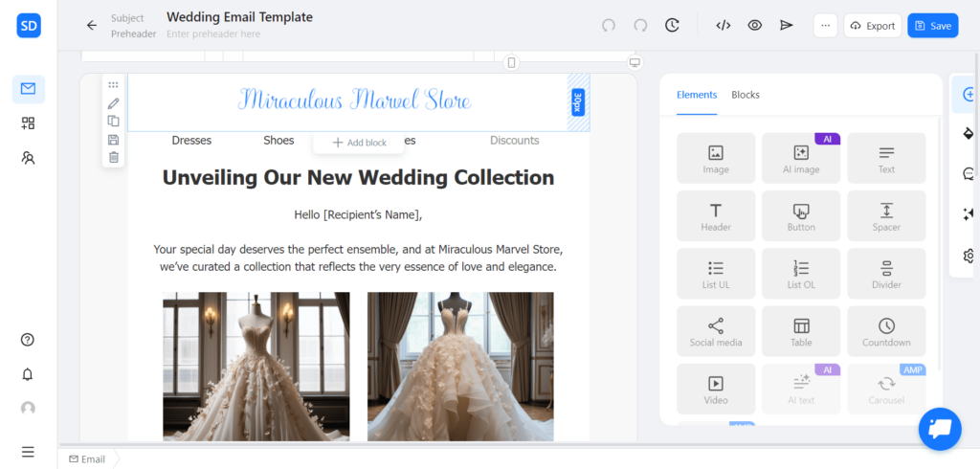This screenshot has height=469, width=980.
Task: Open the Email section envelope icon
Action: 28,89
